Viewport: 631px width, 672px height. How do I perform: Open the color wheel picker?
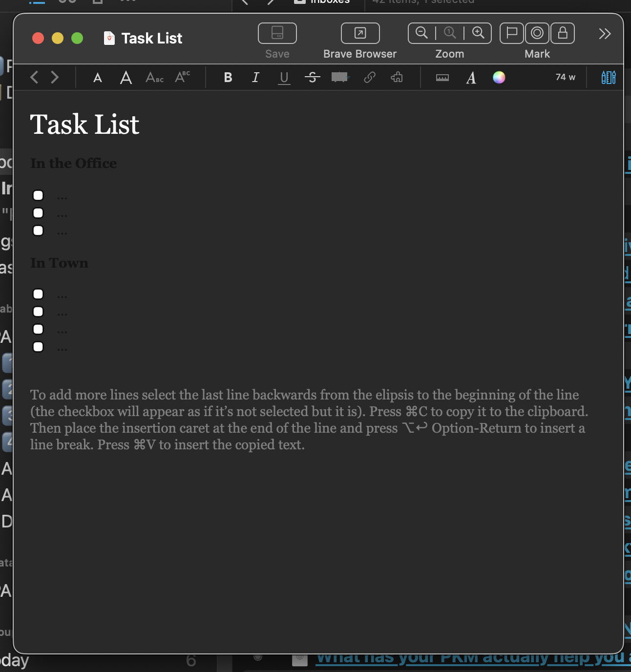[499, 78]
